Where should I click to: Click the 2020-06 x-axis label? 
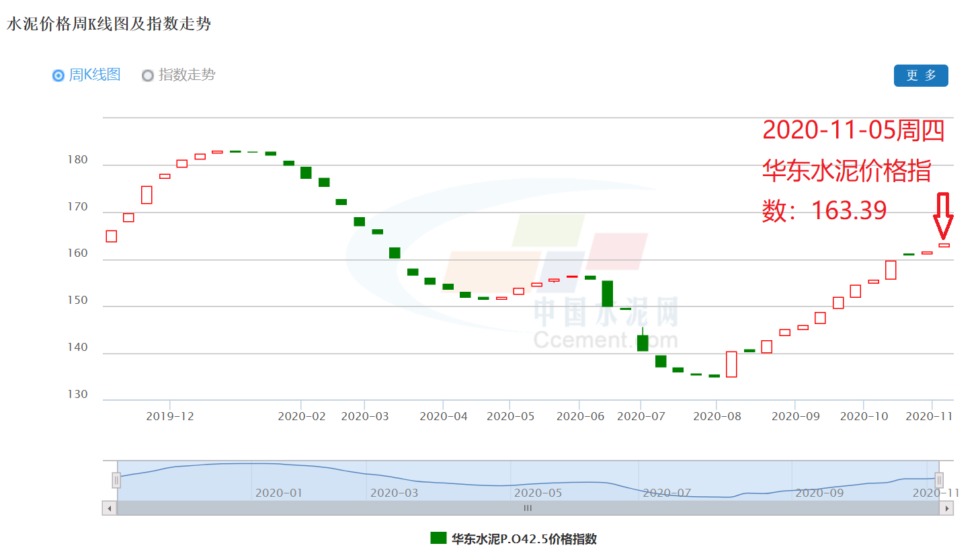click(x=581, y=416)
